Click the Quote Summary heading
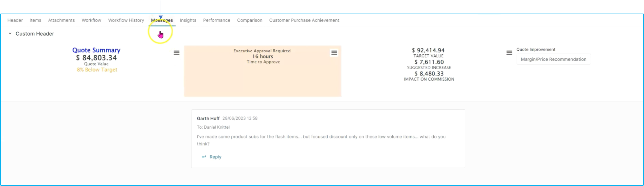Viewport: 644px width, 186px height. [x=96, y=50]
